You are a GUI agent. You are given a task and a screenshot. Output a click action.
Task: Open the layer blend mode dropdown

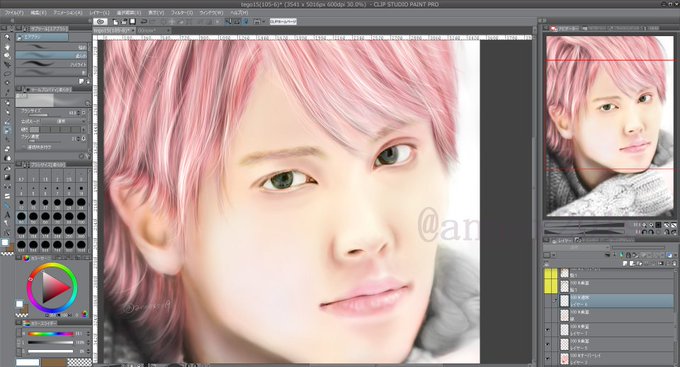coord(576,247)
